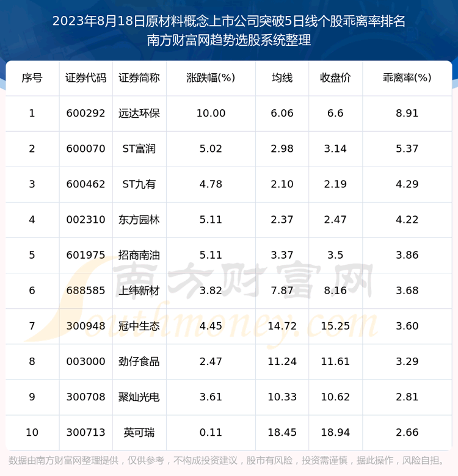Select the 7.87 moving average value

coord(282,290)
